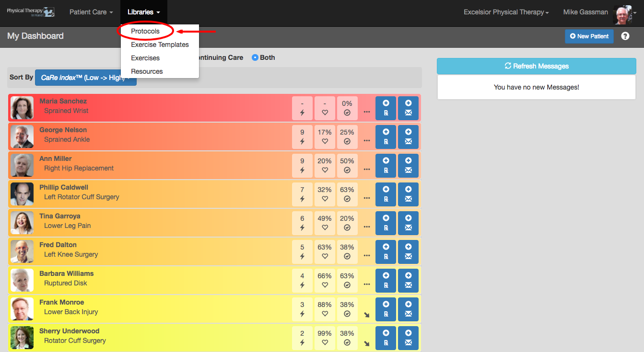
Task: Click Fred Dalton's lightning score tile
Action: point(302,252)
